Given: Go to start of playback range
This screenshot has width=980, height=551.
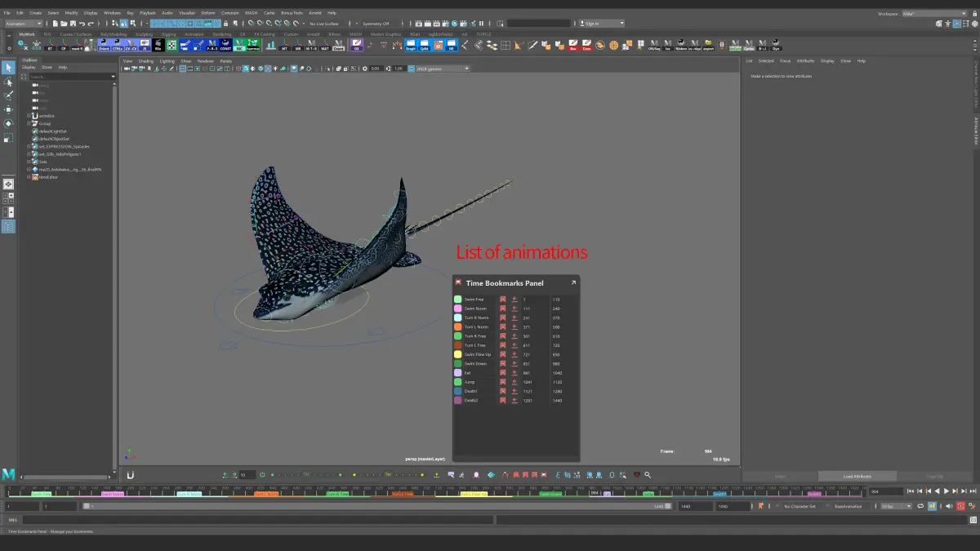Looking at the screenshot, I should click(x=911, y=491).
